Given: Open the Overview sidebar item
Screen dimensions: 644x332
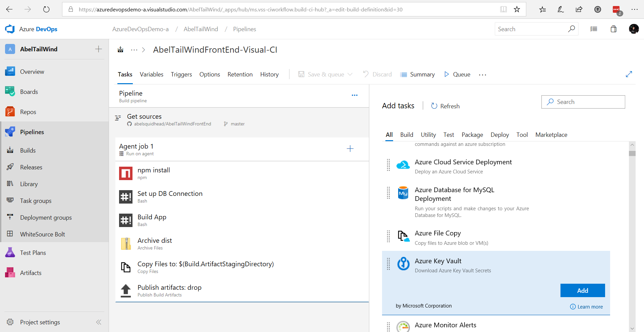Looking at the screenshot, I should pos(32,72).
